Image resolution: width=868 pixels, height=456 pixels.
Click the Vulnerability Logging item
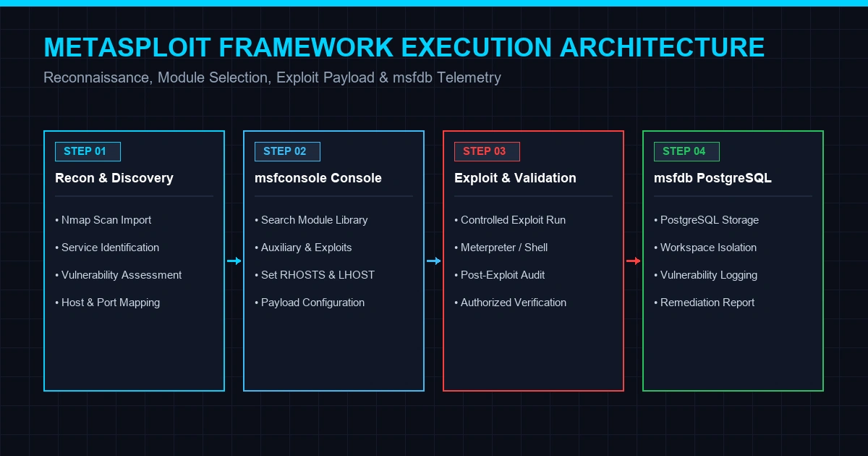tap(706, 275)
